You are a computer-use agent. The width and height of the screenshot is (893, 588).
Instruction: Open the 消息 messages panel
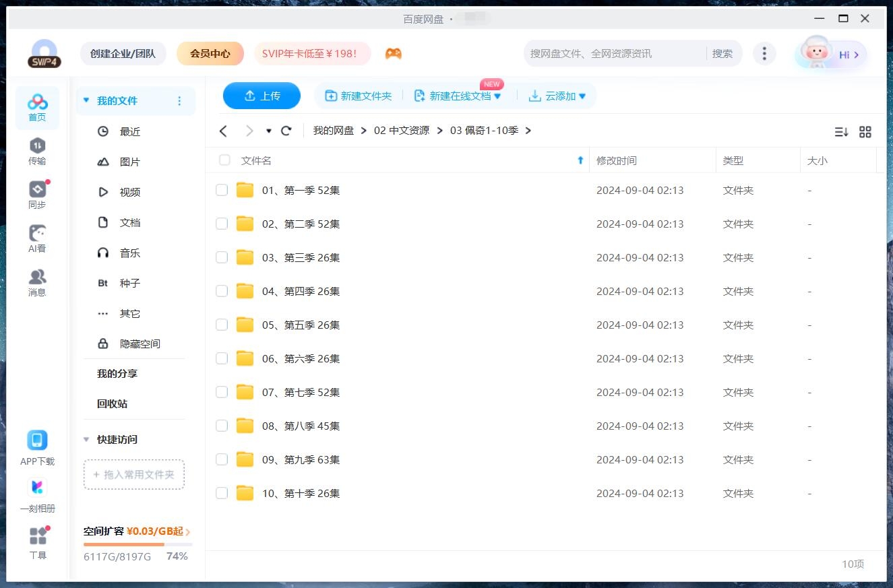coord(37,282)
